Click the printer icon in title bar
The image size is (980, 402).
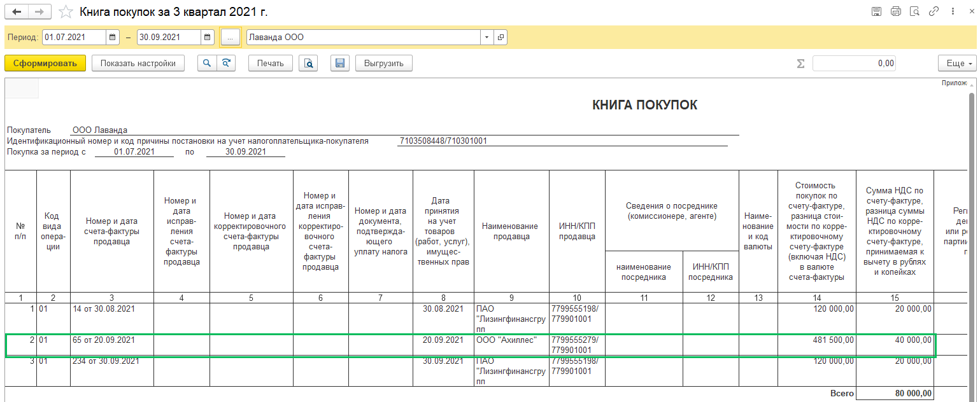[x=896, y=11]
